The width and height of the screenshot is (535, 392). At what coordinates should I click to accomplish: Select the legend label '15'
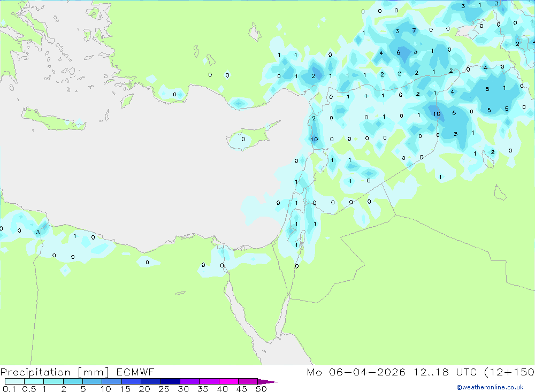click(125, 389)
